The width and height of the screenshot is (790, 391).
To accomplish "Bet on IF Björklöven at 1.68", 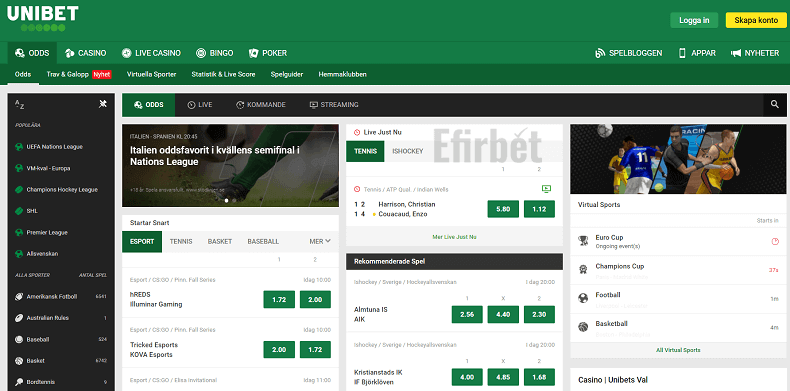I will click(x=540, y=377).
